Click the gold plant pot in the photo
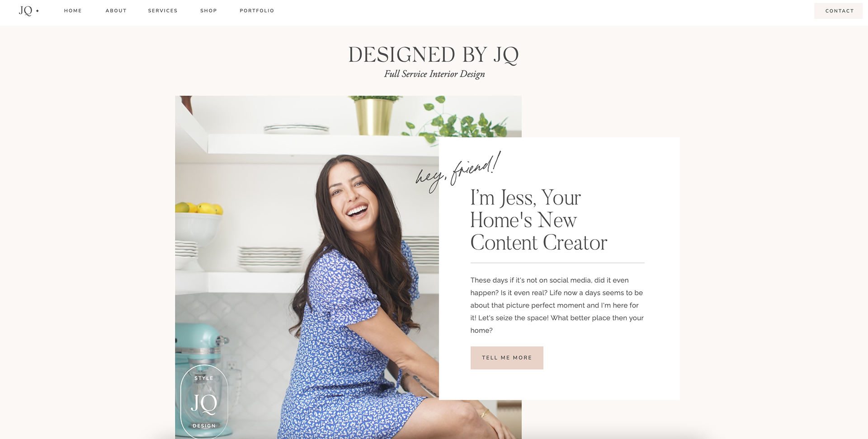The height and width of the screenshot is (439, 868). 374,117
